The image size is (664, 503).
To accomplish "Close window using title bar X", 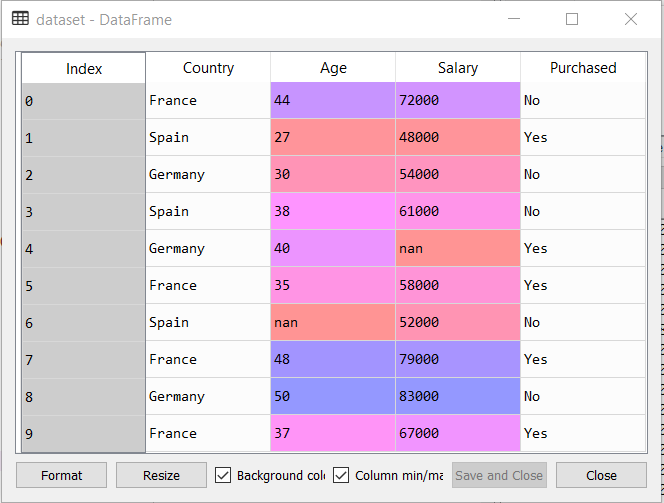I will pos(631,19).
